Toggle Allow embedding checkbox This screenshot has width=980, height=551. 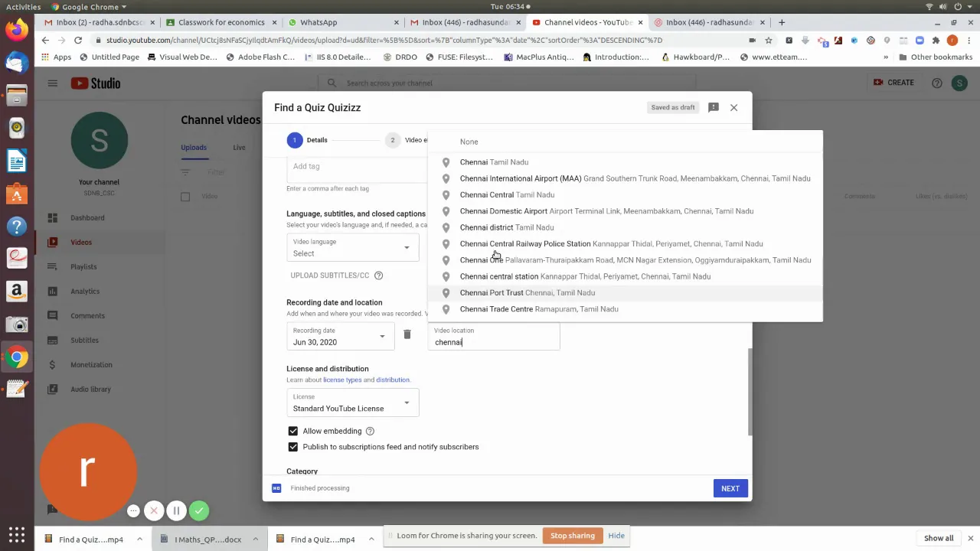click(292, 431)
